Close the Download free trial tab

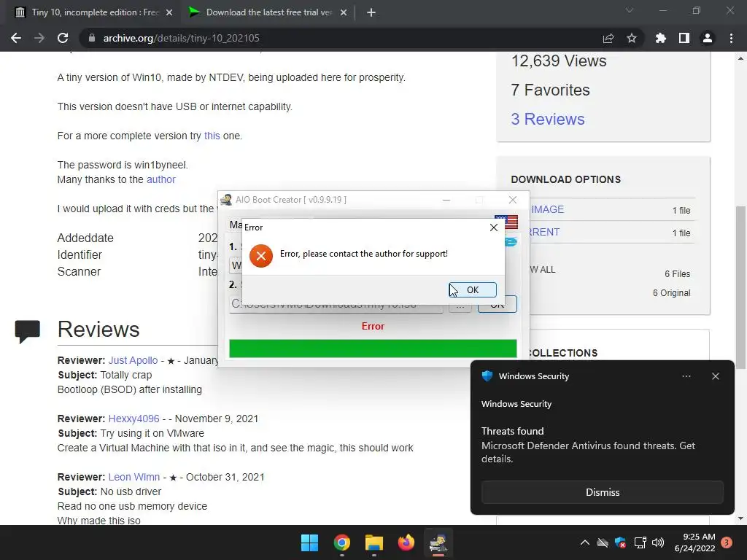click(344, 12)
